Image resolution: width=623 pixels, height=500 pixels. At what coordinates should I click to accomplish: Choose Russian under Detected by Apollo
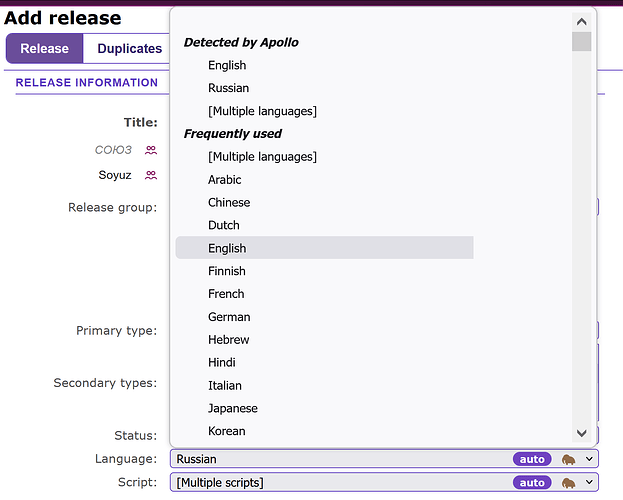point(228,88)
